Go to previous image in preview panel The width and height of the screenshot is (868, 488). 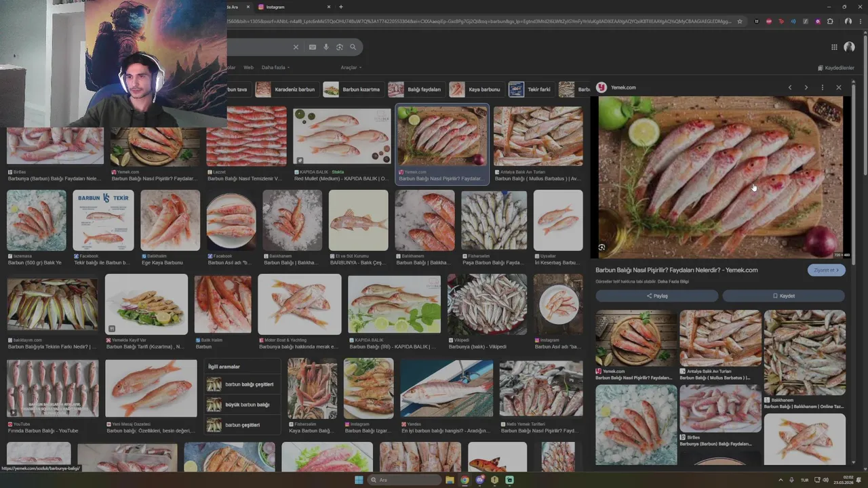[789, 87]
